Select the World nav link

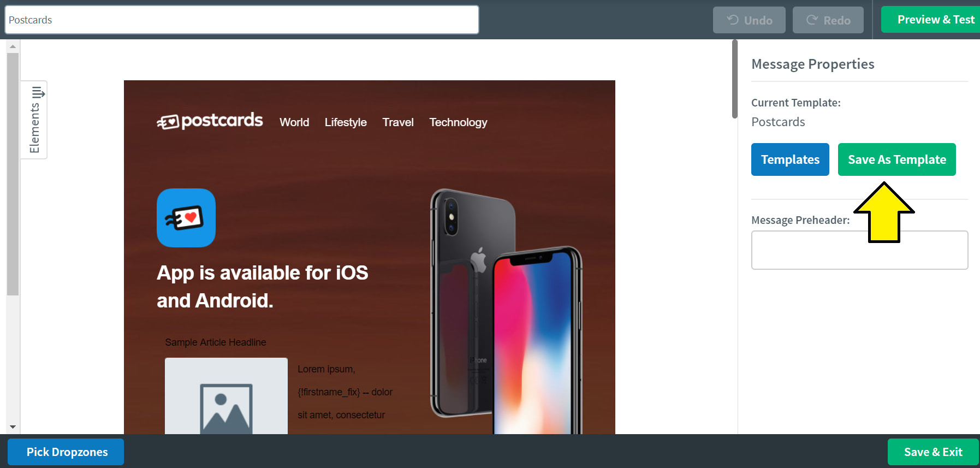[x=294, y=122]
